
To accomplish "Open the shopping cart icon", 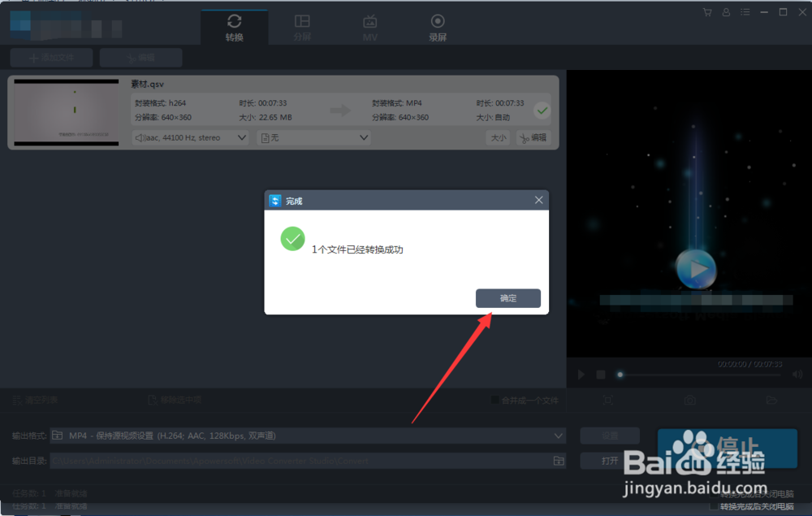I will [707, 12].
